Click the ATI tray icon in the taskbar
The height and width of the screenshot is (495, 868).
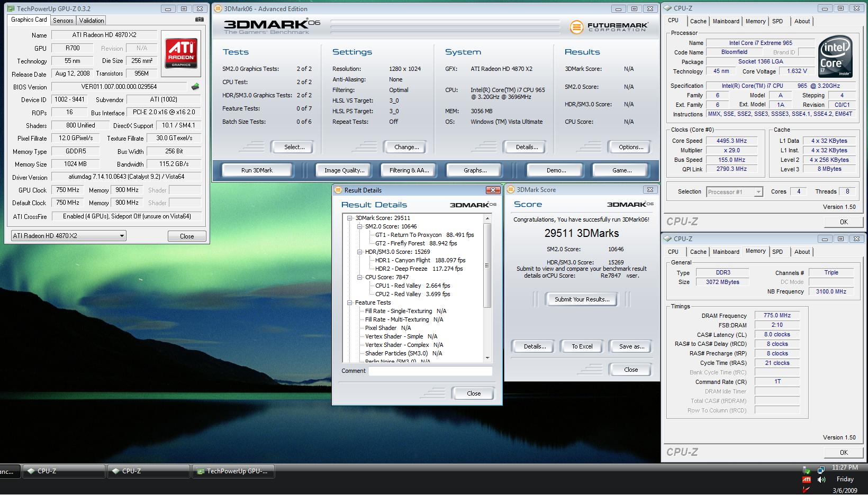point(807,480)
